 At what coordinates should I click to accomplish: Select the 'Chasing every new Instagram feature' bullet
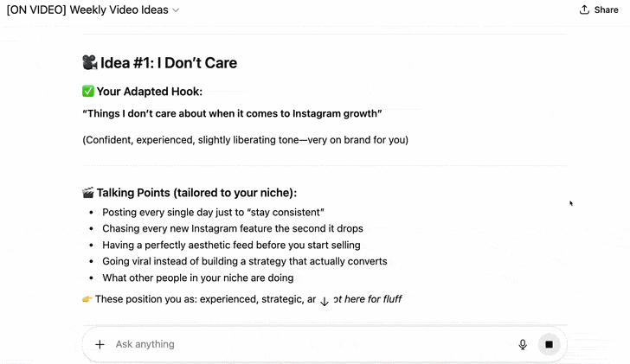pyautogui.click(x=232, y=228)
